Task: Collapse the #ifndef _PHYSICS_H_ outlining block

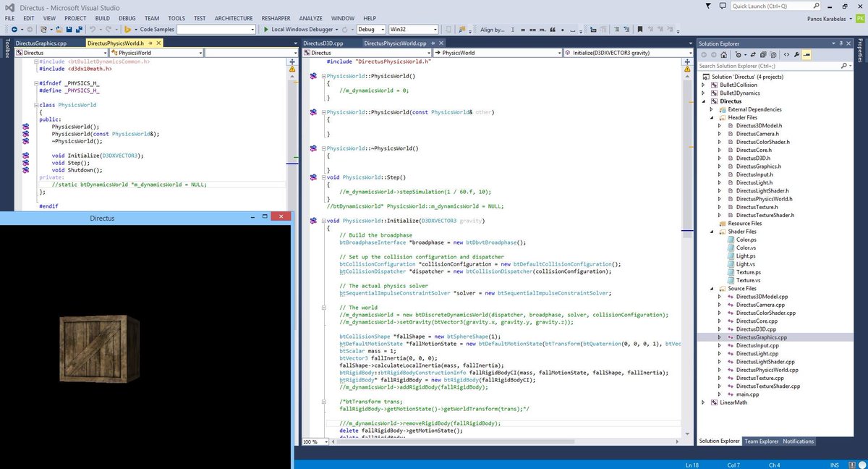Action: pos(37,83)
